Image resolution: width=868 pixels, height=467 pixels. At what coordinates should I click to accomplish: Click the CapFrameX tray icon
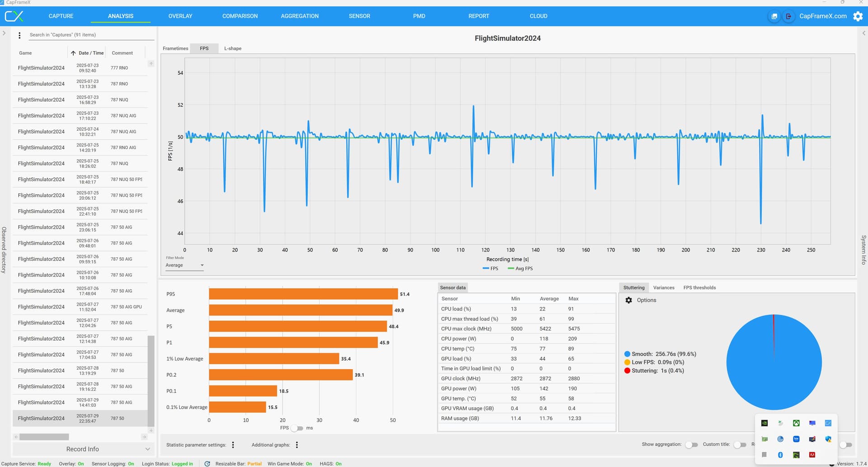[x=828, y=423]
